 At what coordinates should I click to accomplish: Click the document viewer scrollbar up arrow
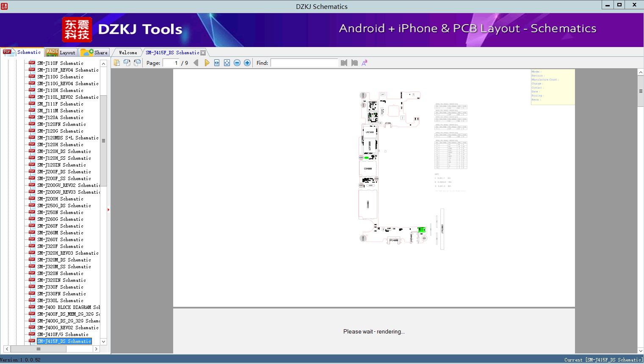641,72
